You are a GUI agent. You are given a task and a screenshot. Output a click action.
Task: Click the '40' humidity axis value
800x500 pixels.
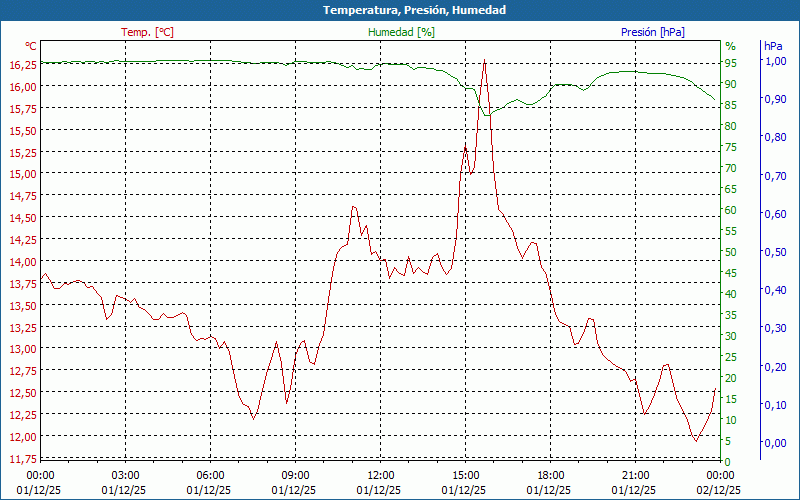[731, 294]
